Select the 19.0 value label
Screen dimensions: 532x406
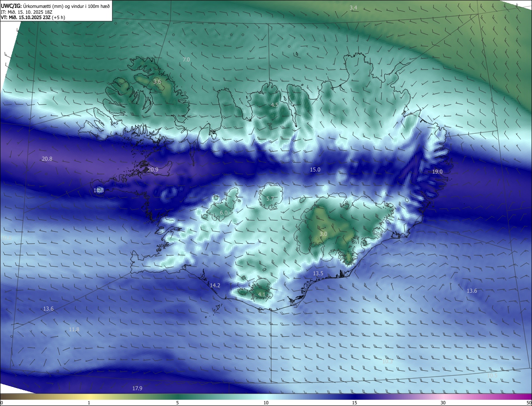pyautogui.click(x=437, y=172)
